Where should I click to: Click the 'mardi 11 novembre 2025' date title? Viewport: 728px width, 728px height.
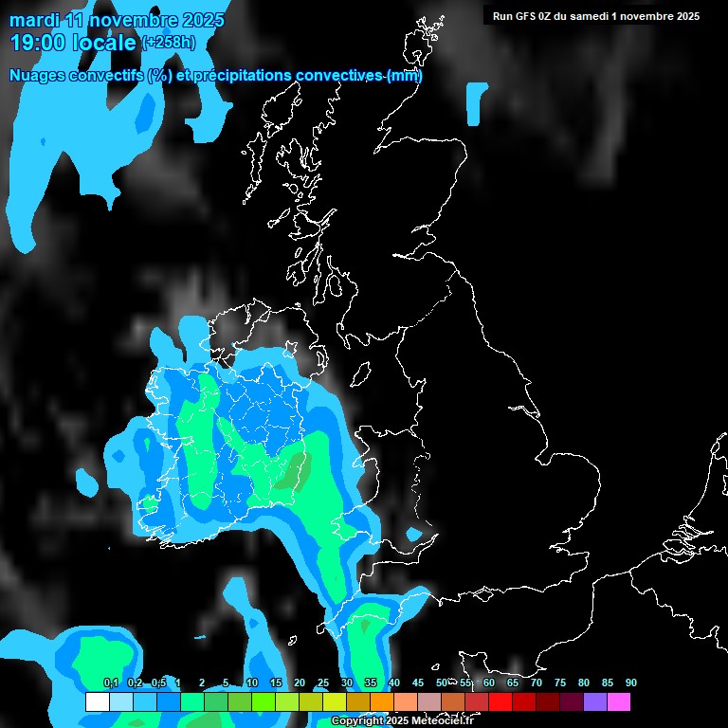tap(117, 20)
